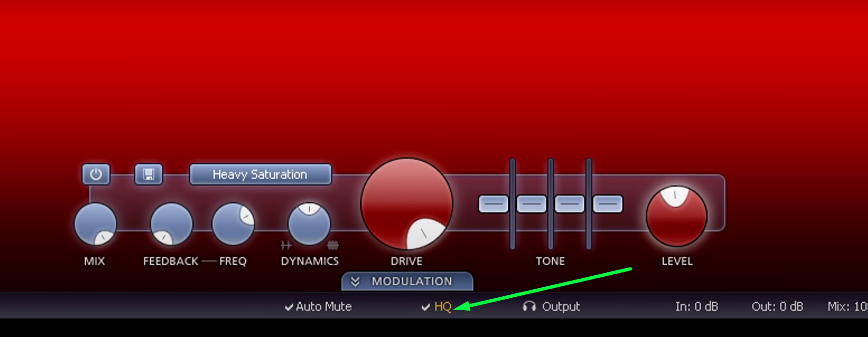
Task: Click the FREQ knob
Action: tap(233, 224)
